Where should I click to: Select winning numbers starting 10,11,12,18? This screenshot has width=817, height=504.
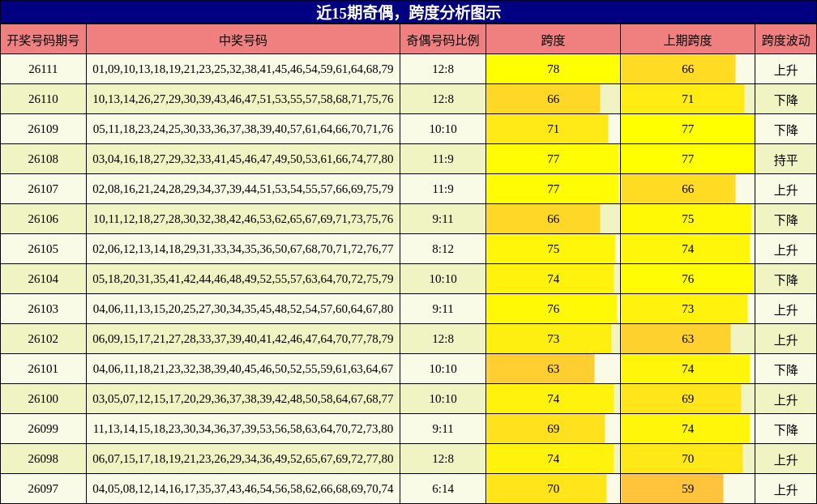coord(243,219)
